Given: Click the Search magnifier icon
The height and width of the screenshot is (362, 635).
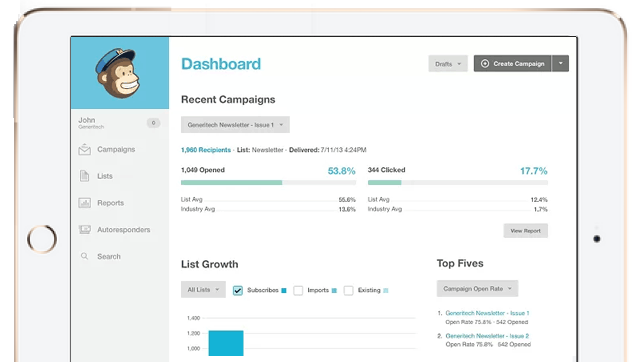Looking at the screenshot, I should coord(84,256).
